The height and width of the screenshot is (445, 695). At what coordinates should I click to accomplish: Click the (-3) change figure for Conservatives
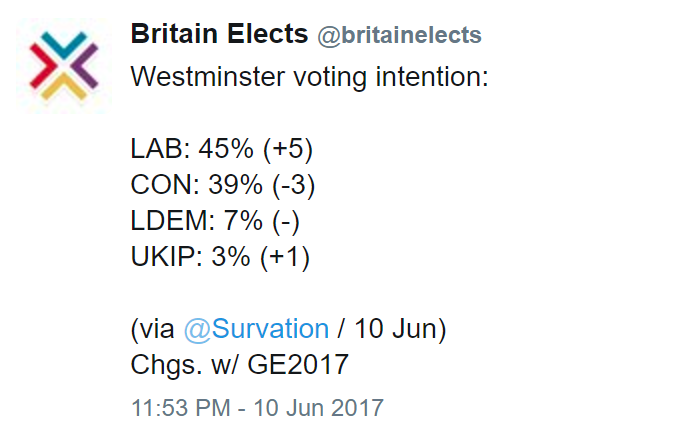pyautogui.click(x=293, y=185)
